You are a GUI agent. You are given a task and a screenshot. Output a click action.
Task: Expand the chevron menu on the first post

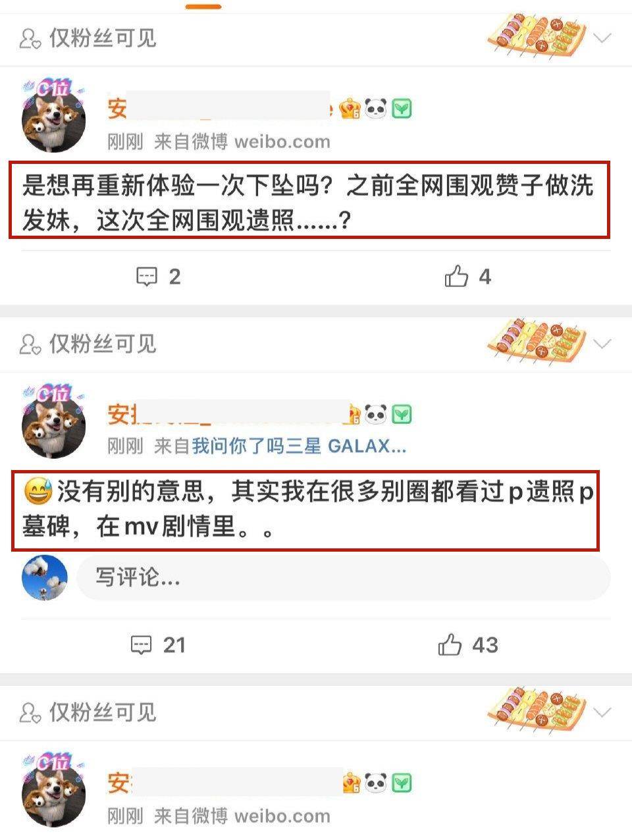602,38
